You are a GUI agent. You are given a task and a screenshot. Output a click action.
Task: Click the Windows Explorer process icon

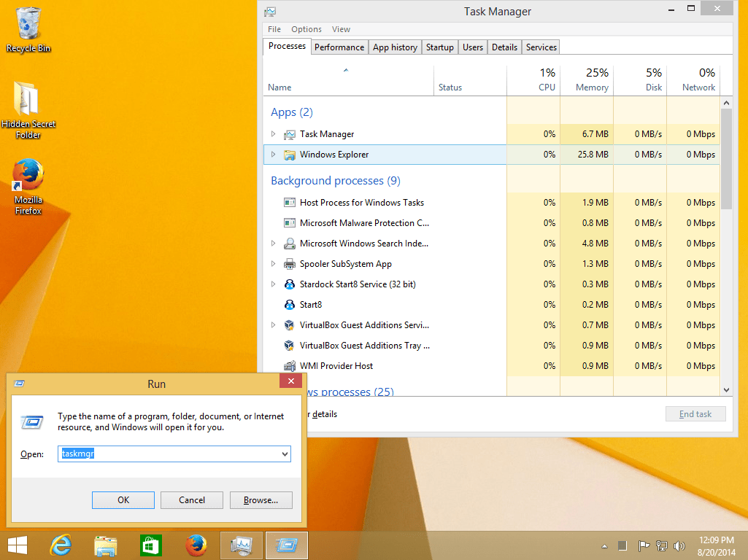pos(289,155)
